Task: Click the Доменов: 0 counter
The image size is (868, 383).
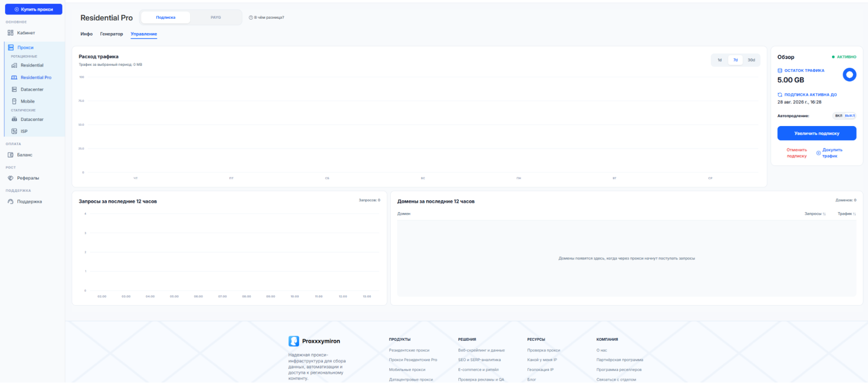Action: pos(846,200)
